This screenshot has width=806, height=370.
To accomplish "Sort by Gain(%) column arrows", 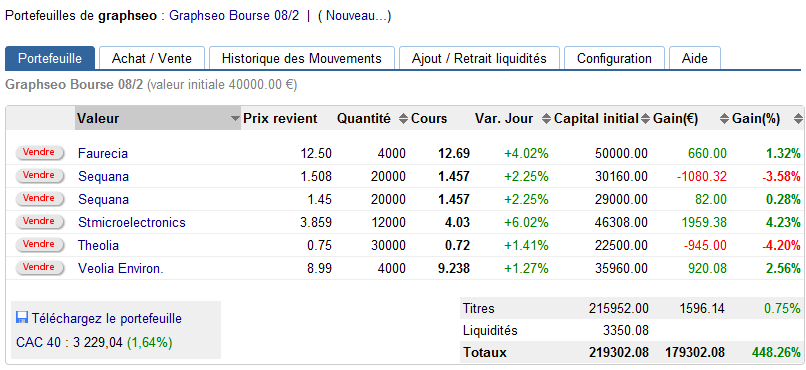I will pyautogui.click(x=798, y=119).
